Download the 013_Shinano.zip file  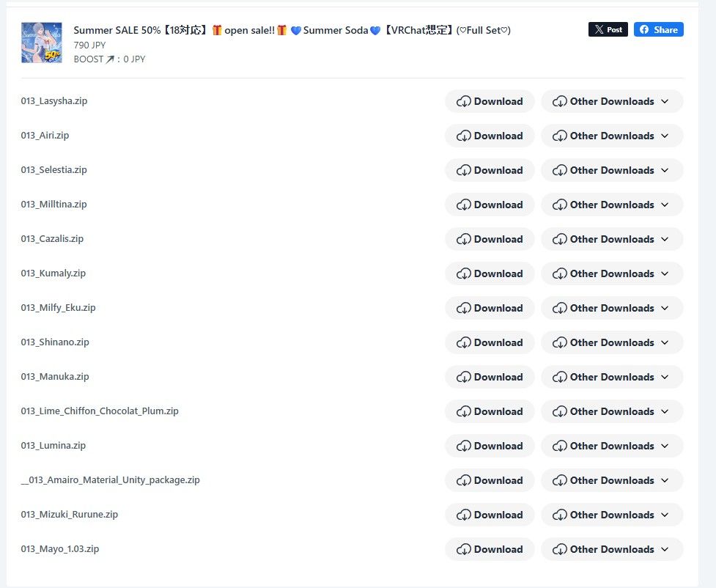[x=490, y=342]
